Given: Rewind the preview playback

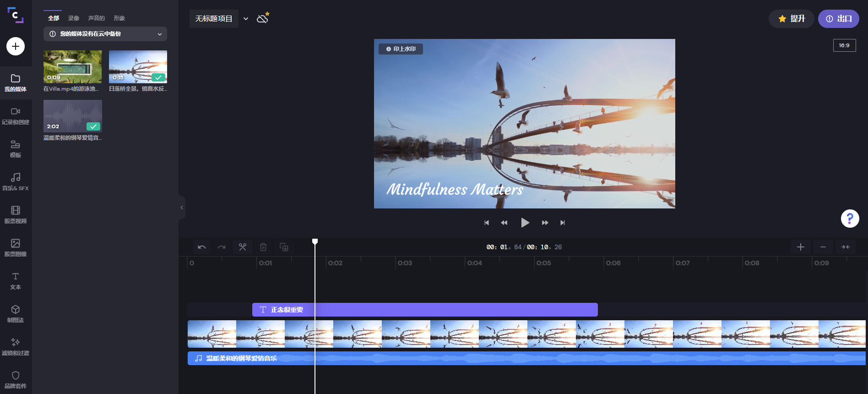Looking at the screenshot, I should (x=504, y=223).
